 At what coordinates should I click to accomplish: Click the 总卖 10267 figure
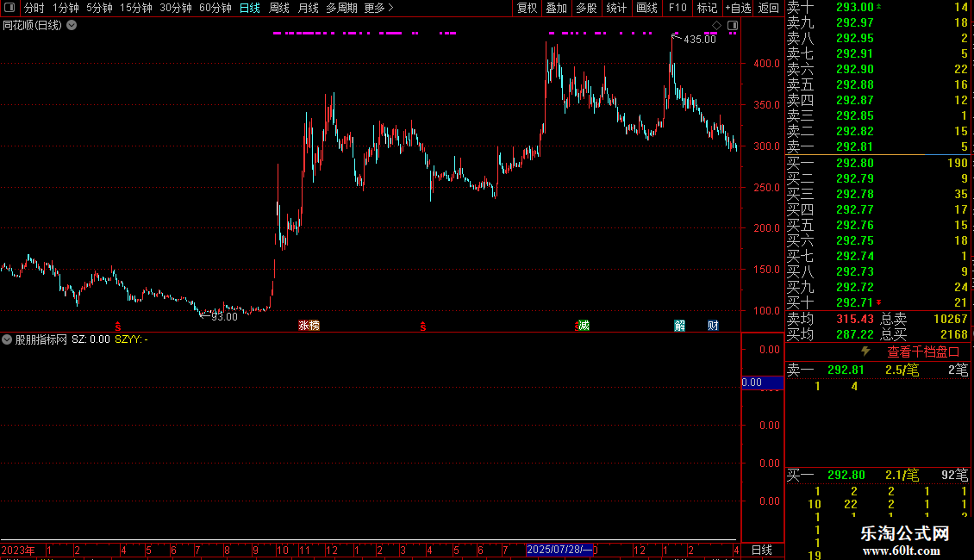pos(951,319)
